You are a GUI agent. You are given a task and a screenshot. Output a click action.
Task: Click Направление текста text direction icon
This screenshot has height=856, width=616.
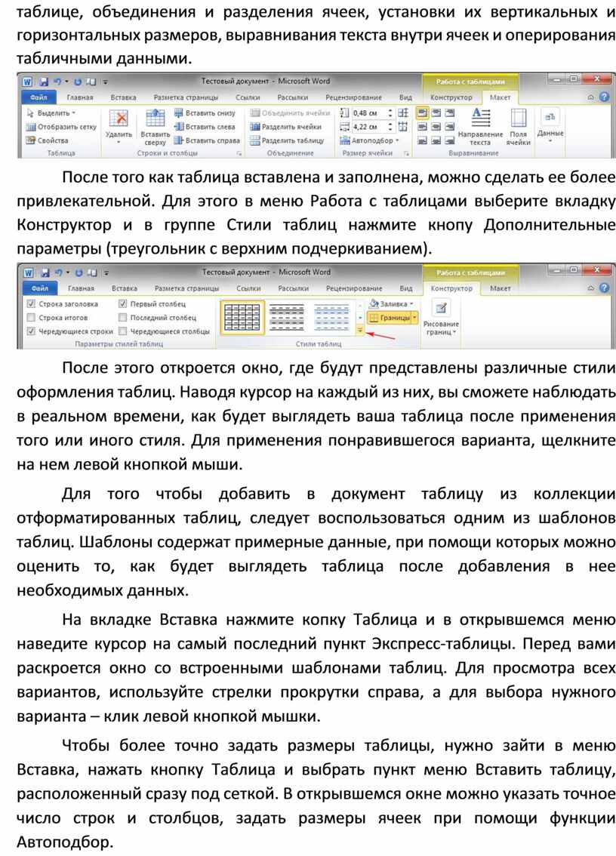click(481, 117)
